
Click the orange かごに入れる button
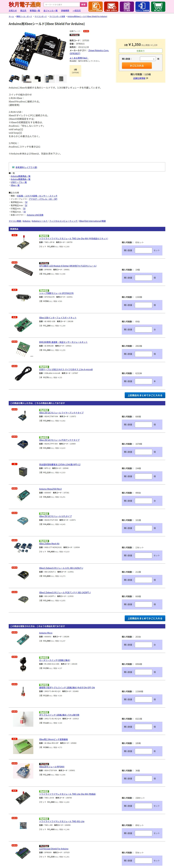coord(137,66)
